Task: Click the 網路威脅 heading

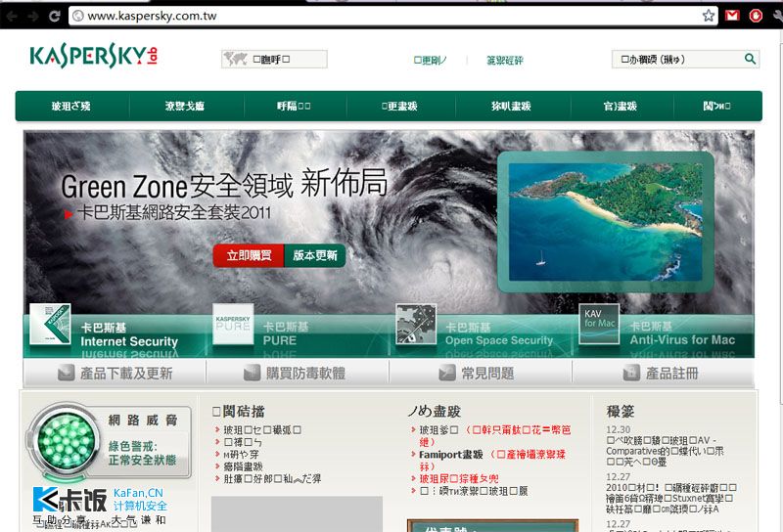Action: click(143, 421)
